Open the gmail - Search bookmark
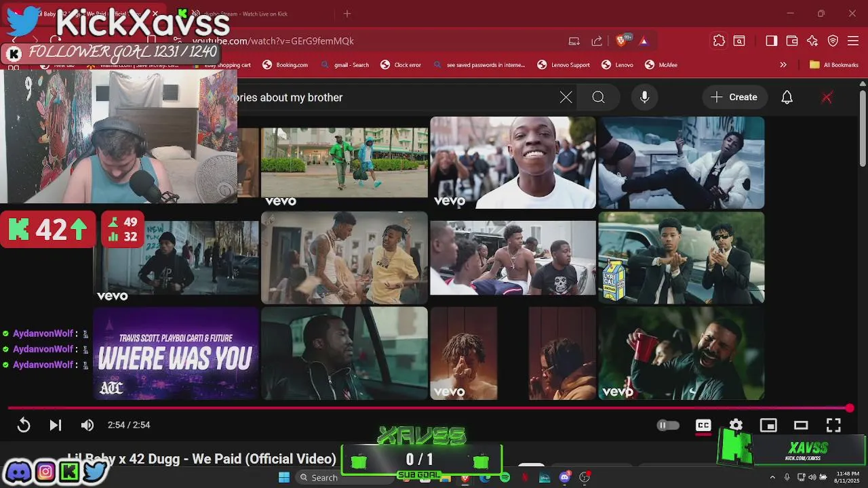The height and width of the screenshot is (488, 868). 344,65
